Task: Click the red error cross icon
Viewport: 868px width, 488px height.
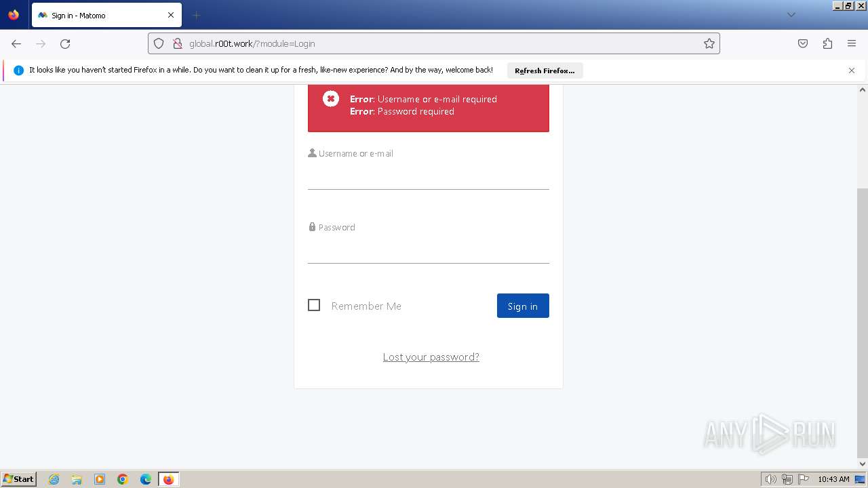Action: point(331,99)
